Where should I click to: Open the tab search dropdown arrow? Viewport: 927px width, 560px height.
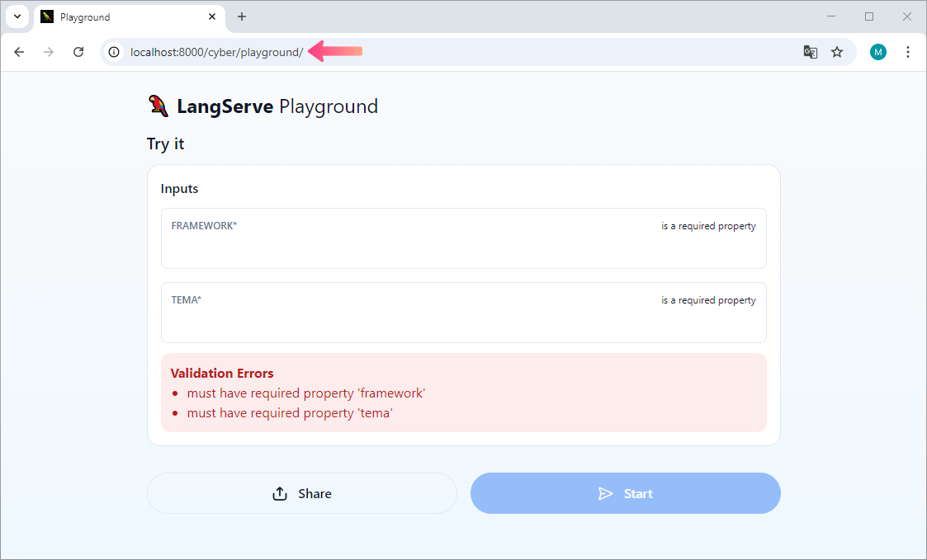pos(17,16)
